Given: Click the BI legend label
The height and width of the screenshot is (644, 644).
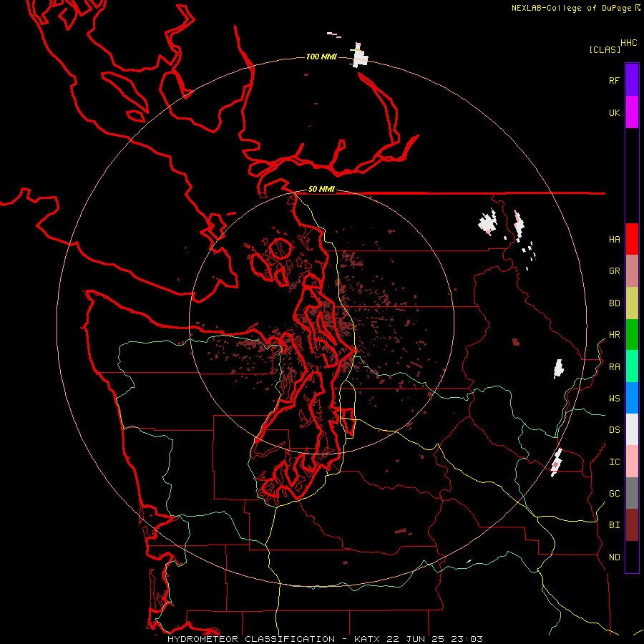Looking at the screenshot, I should tap(614, 525).
